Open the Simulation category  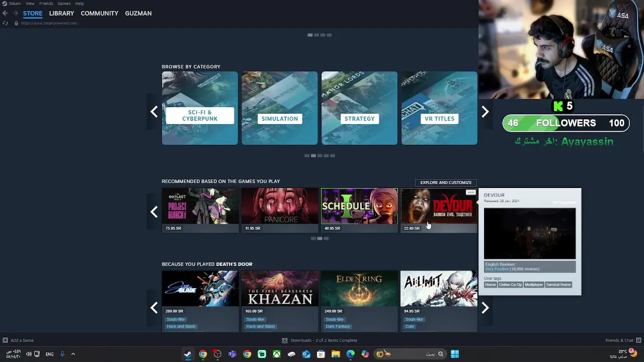(280, 108)
